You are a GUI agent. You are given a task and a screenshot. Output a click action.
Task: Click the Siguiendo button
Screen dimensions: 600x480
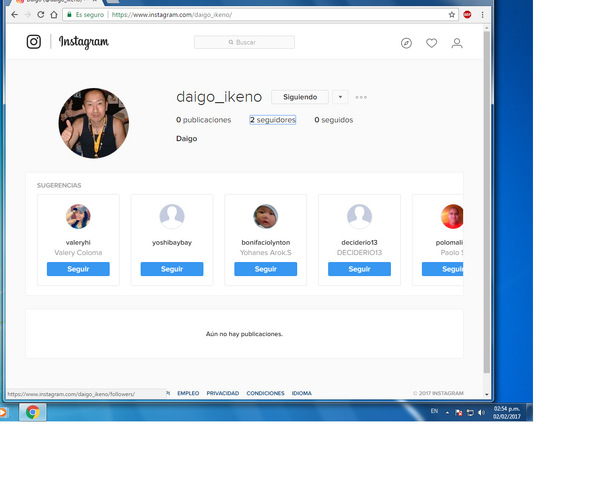pyautogui.click(x=300, y=97)
